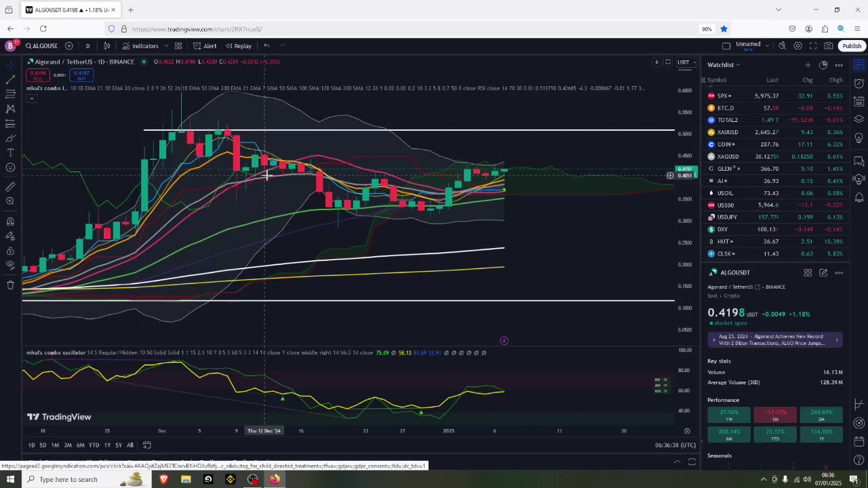Image resolution: width=868 pixels, height=488 pixels.
Task: Open the alerts clock icon in right sidebar
Action: (x=859, y=83)
